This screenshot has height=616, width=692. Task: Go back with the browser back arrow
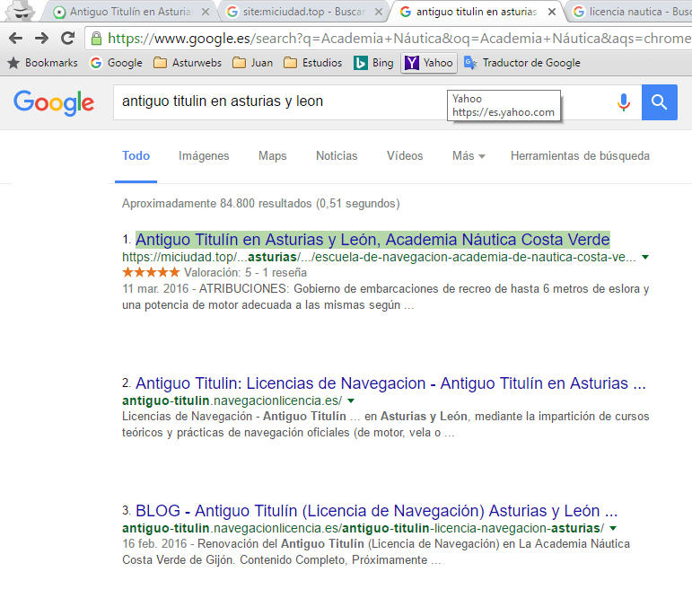15,39
